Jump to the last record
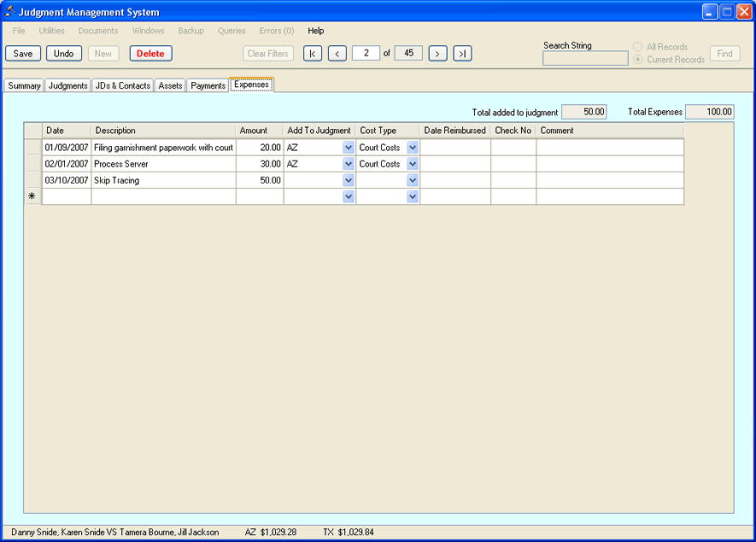This screenshot has width=756, height=542. point(462,54)
